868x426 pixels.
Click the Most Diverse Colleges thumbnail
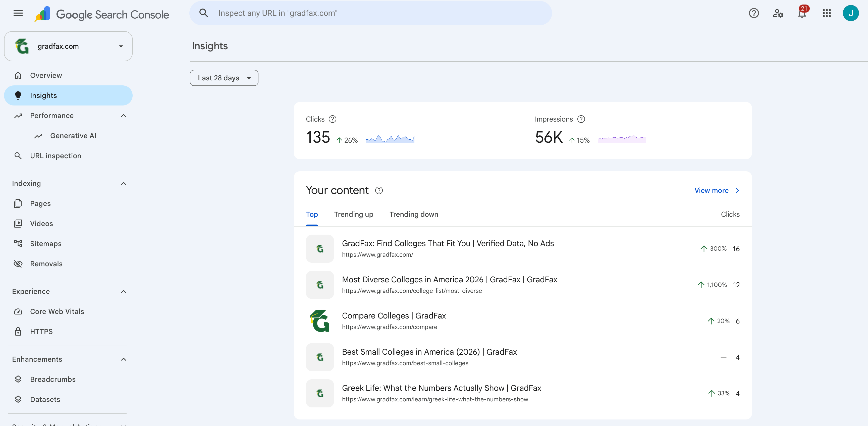click(320, 285)
